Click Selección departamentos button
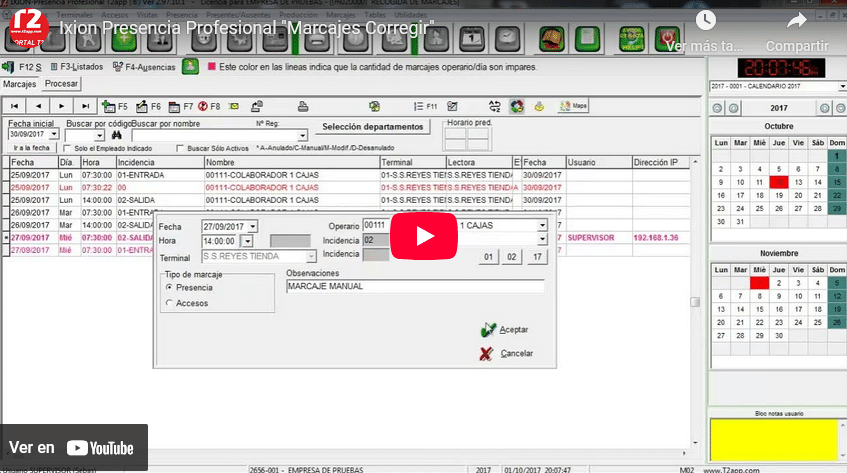The width and height of the screenshot is (847, 473). pyautogui.click(x=373, y=126)
